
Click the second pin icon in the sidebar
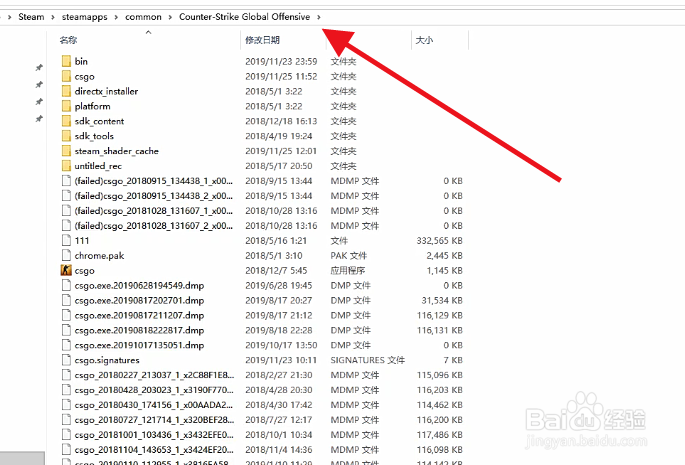click(39, 84)
